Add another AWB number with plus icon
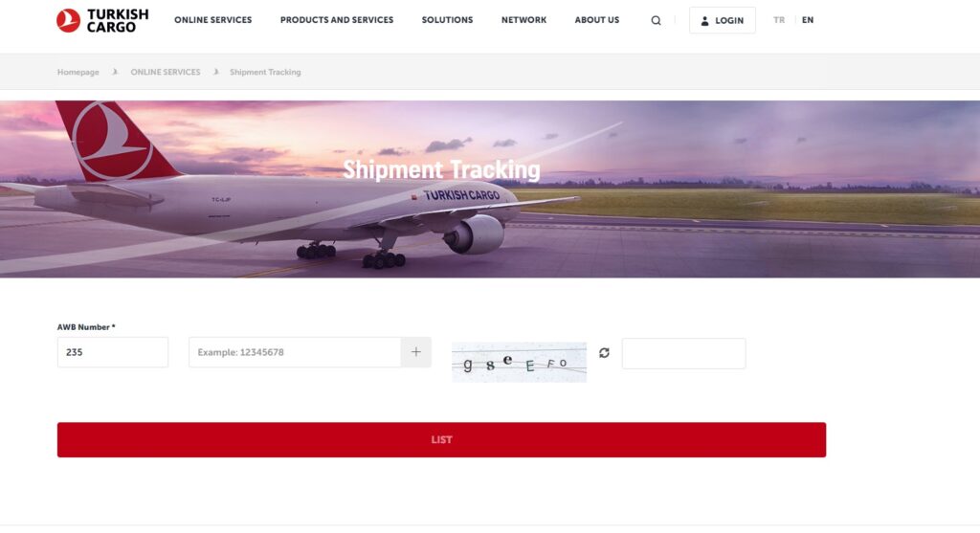 pos(415,352)
